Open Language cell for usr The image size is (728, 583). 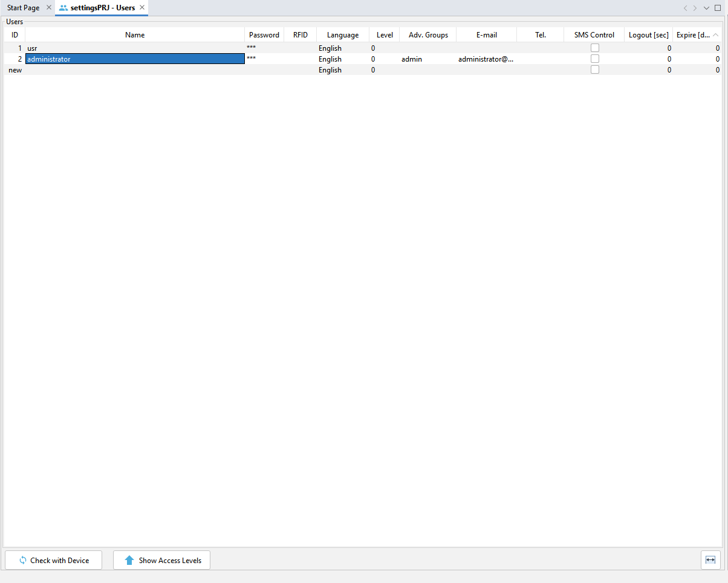[343, 48]
